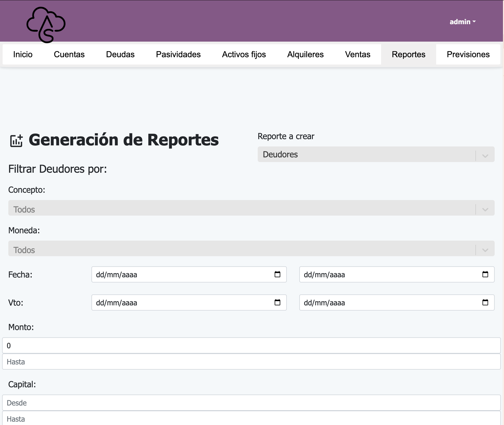Open the admin user menu
The image size is (504, 425).
462,22
